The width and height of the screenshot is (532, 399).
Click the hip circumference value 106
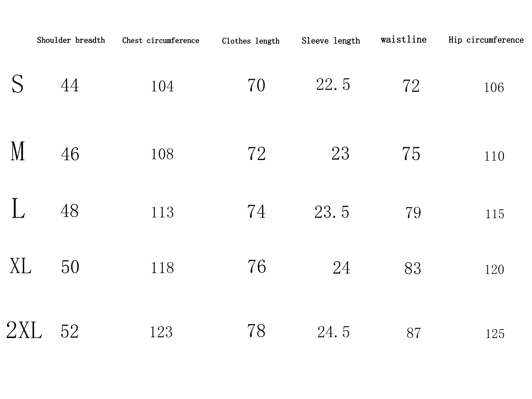(494, 88)
